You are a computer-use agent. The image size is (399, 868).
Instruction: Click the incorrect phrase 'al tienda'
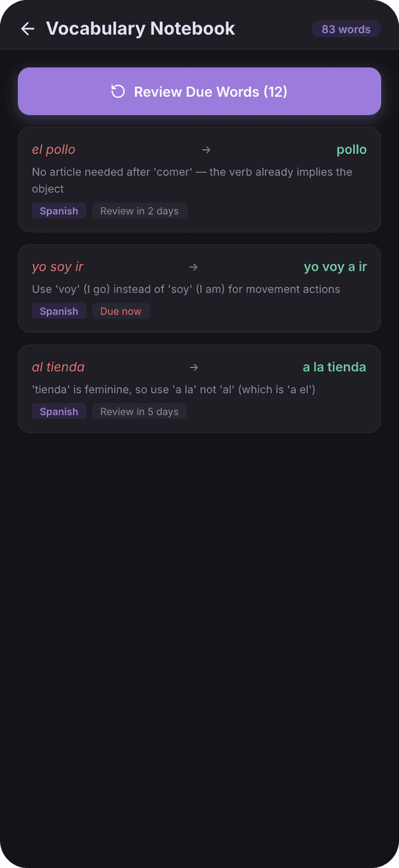tap(59, 368)
